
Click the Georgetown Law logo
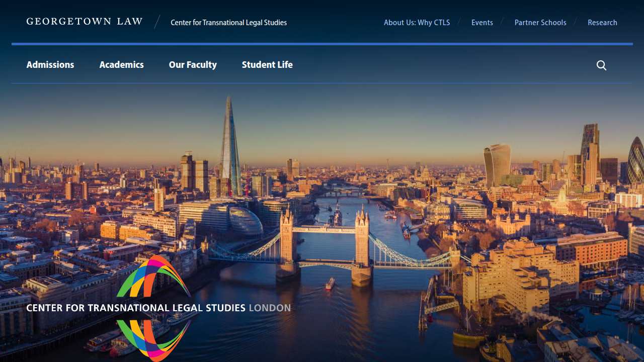[x=85, y=22]
